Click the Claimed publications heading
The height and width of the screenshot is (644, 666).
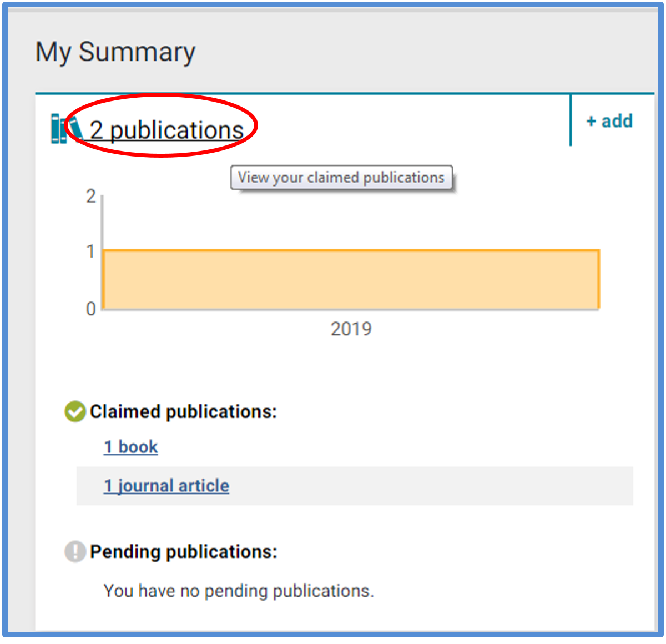tap(183, 412)
